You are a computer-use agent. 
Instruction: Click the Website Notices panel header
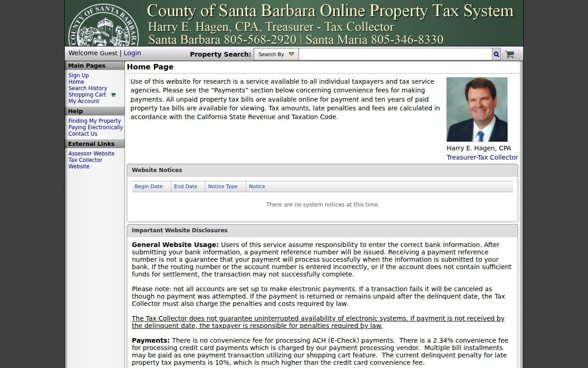point(322,170)
